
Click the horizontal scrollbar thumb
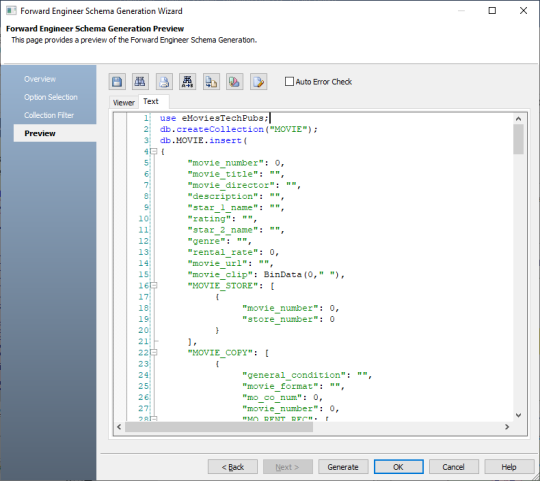[x=219, y=427]
